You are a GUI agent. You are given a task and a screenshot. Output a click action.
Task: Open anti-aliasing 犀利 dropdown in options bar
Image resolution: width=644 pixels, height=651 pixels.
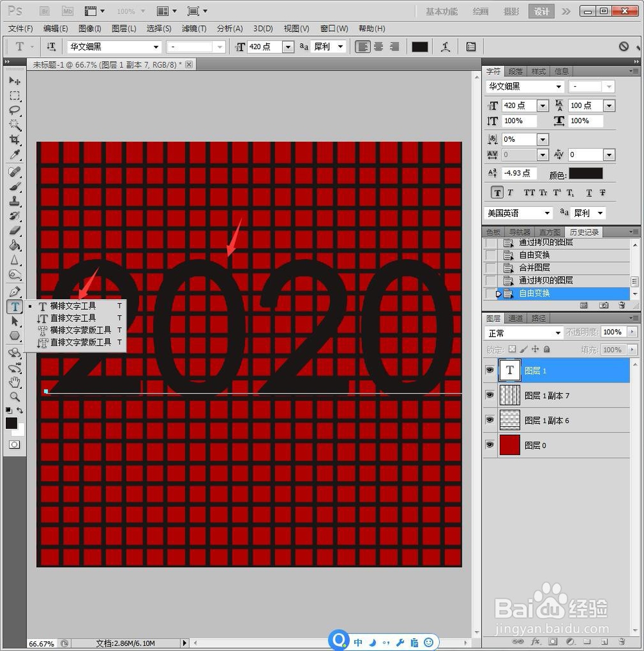pos(341,46)
